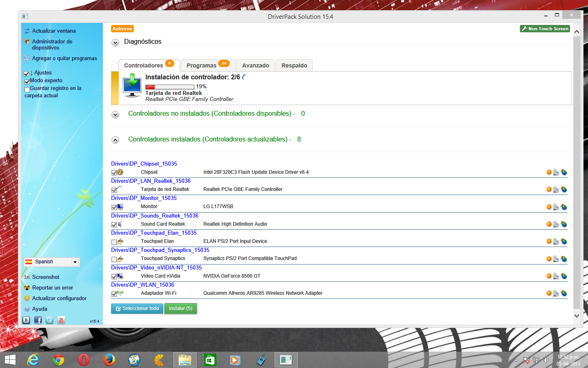588x368 pixels.
Task: Open Google Chrome from the taskbar
Action: [58, 360]
